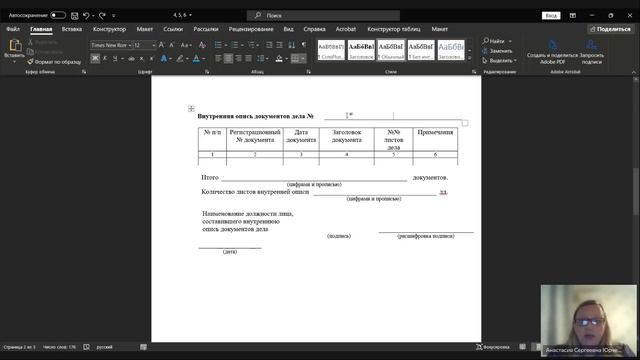The height and width of the screenshot is (360, 640).
Task: Click the Redo arrow icon
Action: pos(102,16)
